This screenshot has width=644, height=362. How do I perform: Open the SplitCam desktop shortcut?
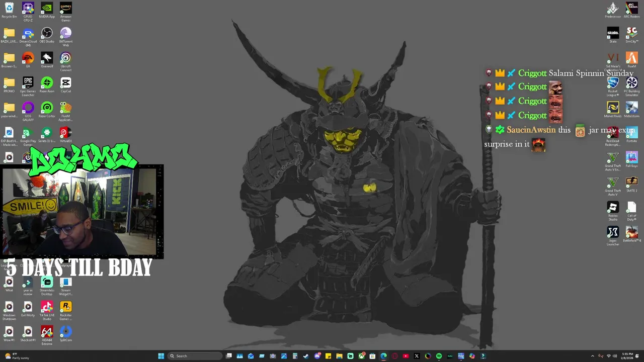65,334
